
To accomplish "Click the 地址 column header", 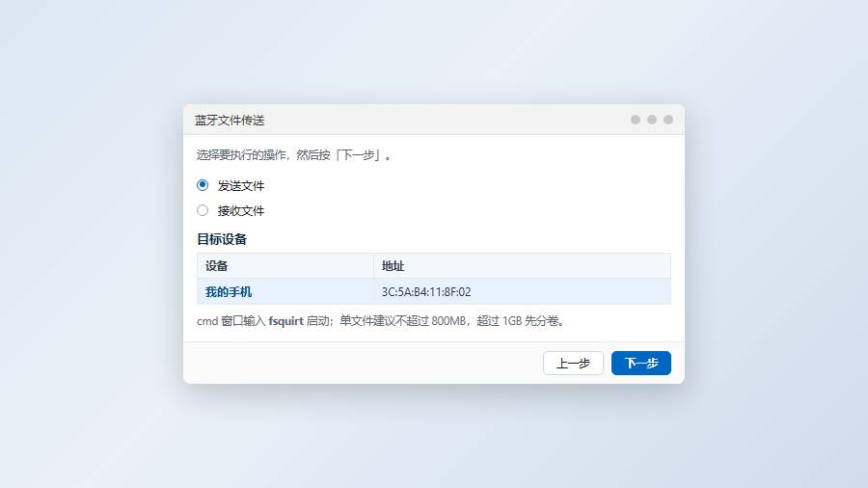I will click(x=522, y=266).
